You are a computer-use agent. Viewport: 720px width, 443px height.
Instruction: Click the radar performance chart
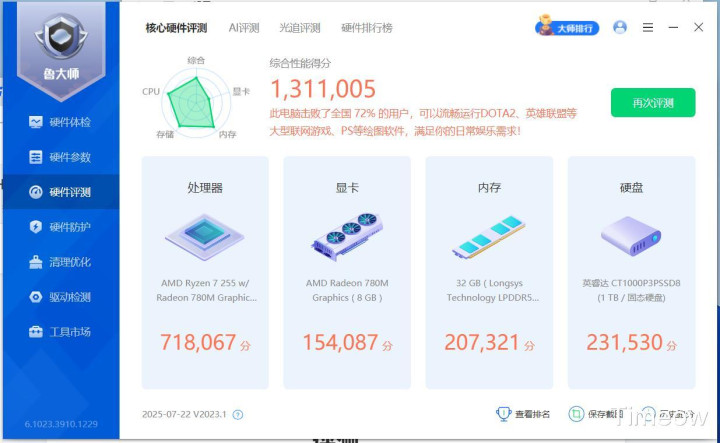[x=196, y=104]
